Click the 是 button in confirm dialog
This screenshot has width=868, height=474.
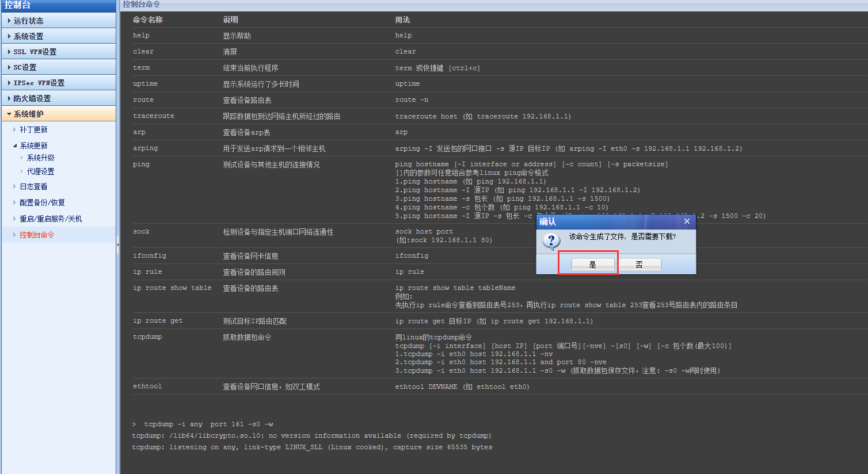(593, 265)
